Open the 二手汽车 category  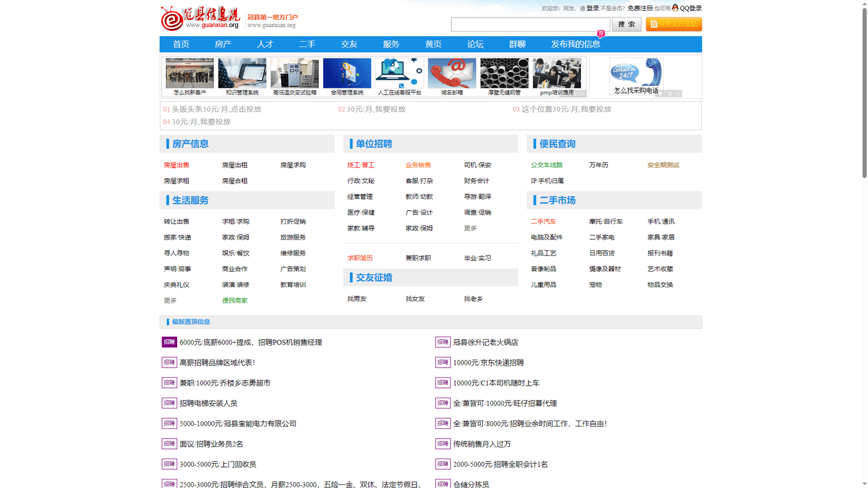click(x=544, y=222)
